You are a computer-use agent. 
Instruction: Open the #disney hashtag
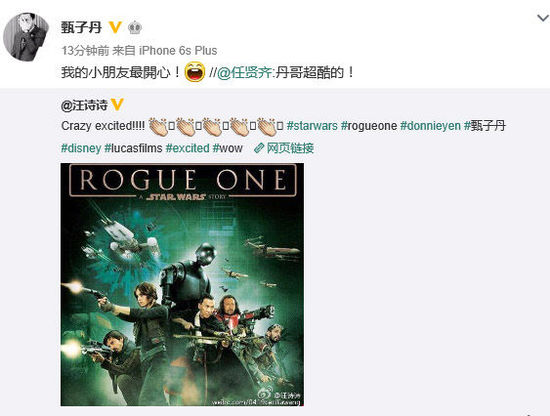[x=81, y=148]
